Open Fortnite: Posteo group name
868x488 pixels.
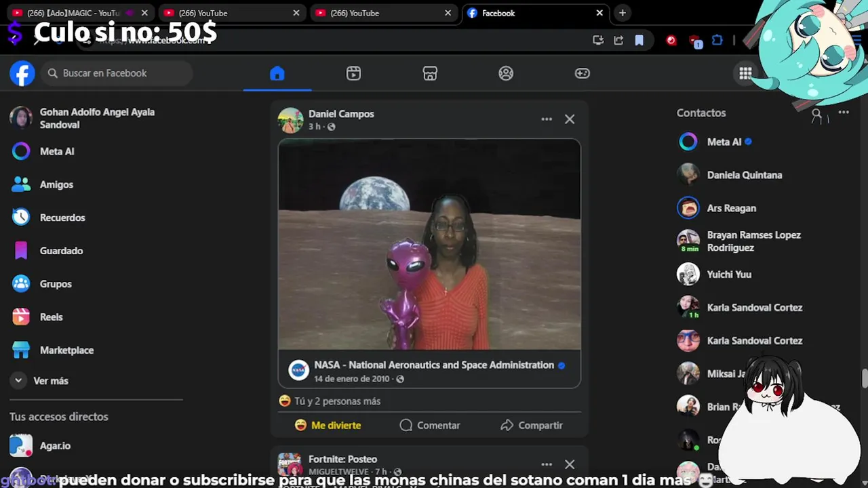click(x=342, y=459)
